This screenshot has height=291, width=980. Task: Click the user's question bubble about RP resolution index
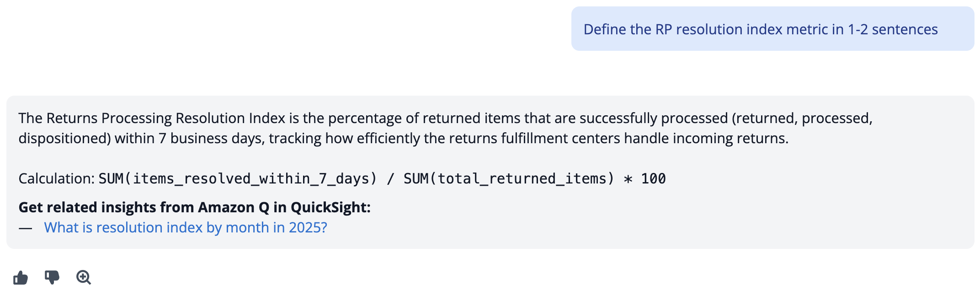tap(772, 29)
